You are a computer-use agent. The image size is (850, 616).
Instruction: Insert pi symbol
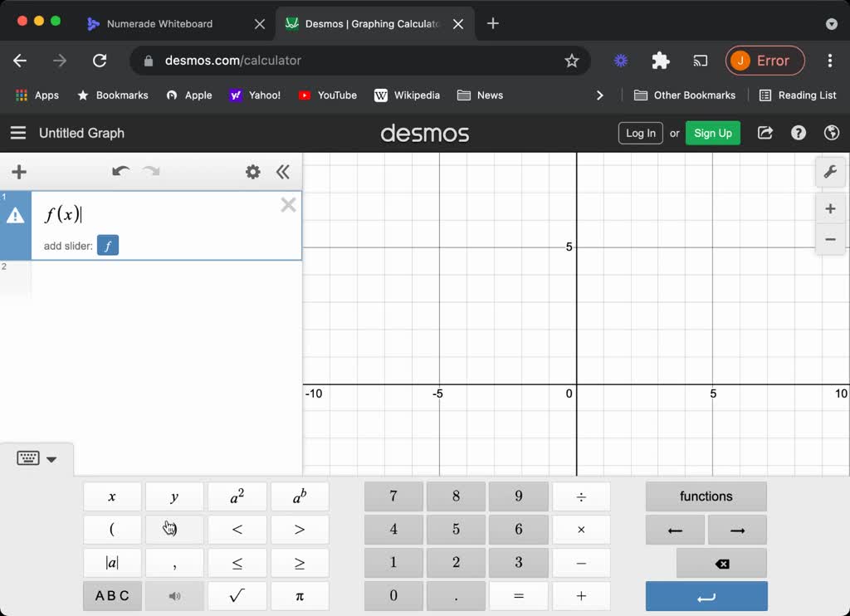point(299,596)
